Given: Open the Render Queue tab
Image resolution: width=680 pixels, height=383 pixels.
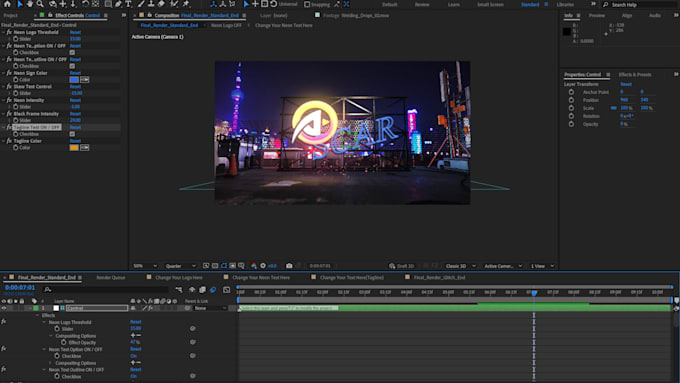Looking at the screenshot, I should [111, 277].
